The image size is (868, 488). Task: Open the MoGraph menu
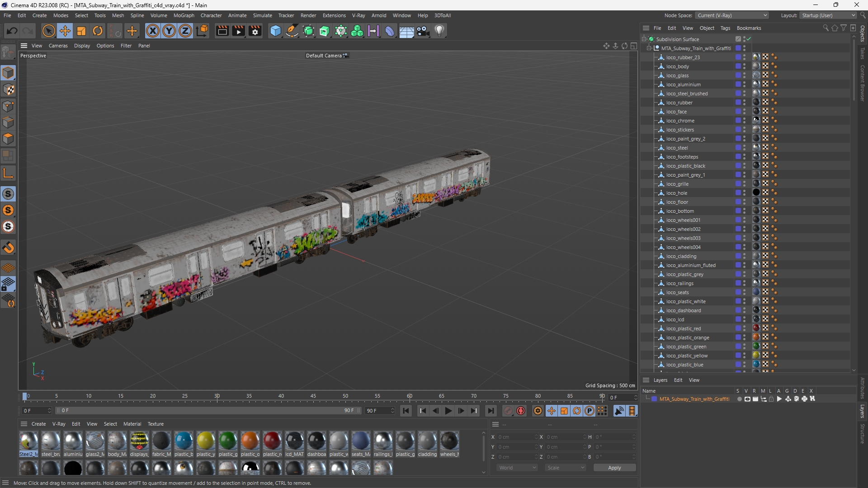point(184,15)
